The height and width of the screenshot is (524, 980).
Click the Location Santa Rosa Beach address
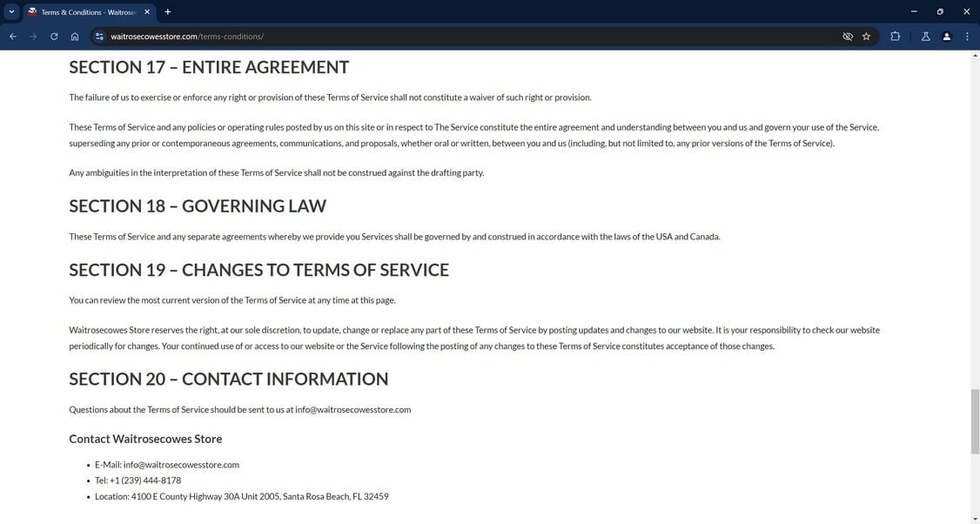coord(242,496)
